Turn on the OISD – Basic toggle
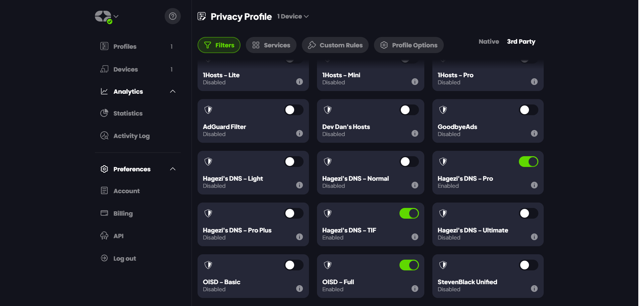This screenshot has height=306, width=644. click(293, 265)
